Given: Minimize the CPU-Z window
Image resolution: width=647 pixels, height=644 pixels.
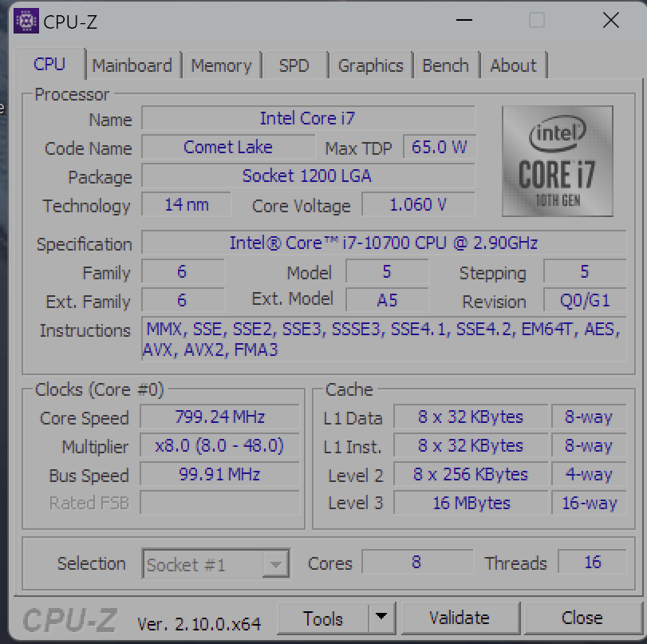Looking at the screenshot, I should click(464, 20).
